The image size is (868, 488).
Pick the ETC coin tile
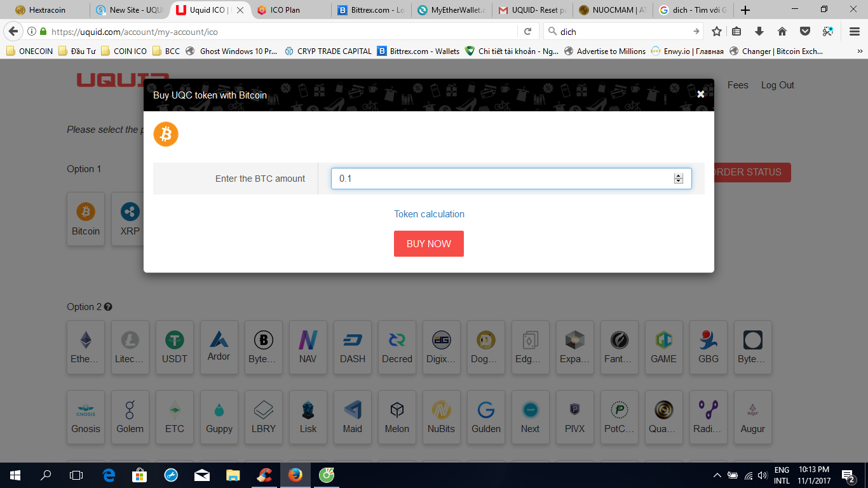175,417
